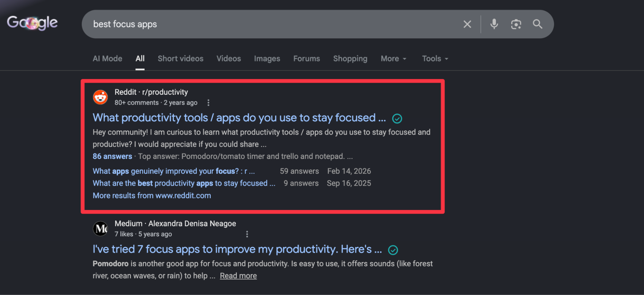
Task: Open Google Lens image search
Action: click(516, 24)
